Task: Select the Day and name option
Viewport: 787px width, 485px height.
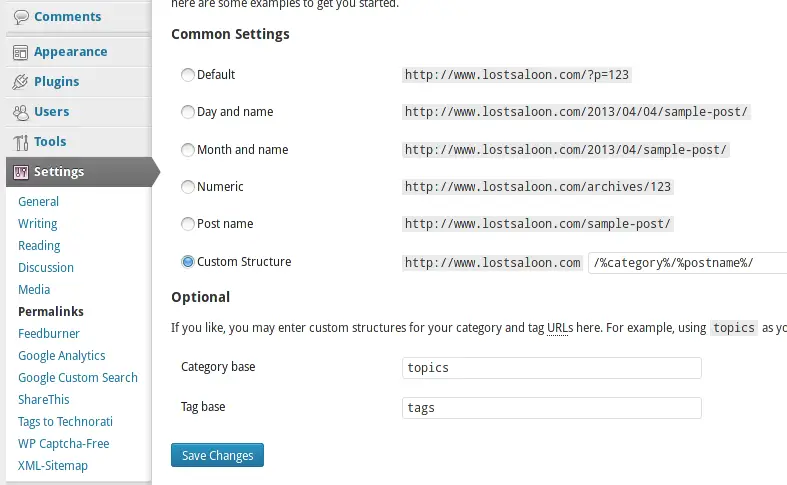Action: (188, 111)
